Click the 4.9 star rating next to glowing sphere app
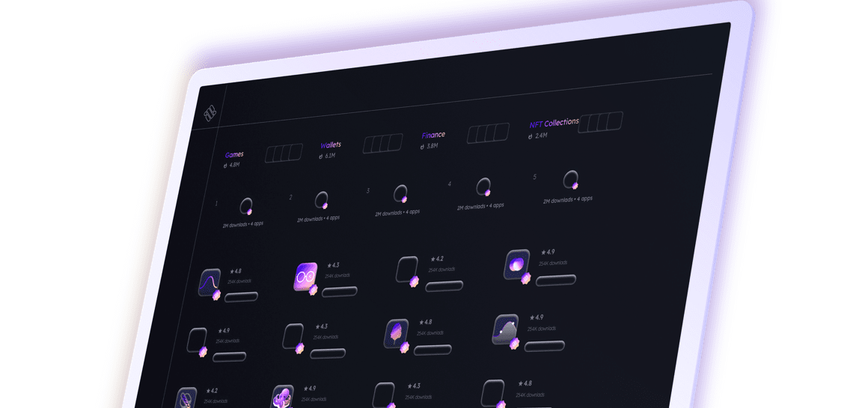Viewport: 868px width, 408px height. (548, 252)
